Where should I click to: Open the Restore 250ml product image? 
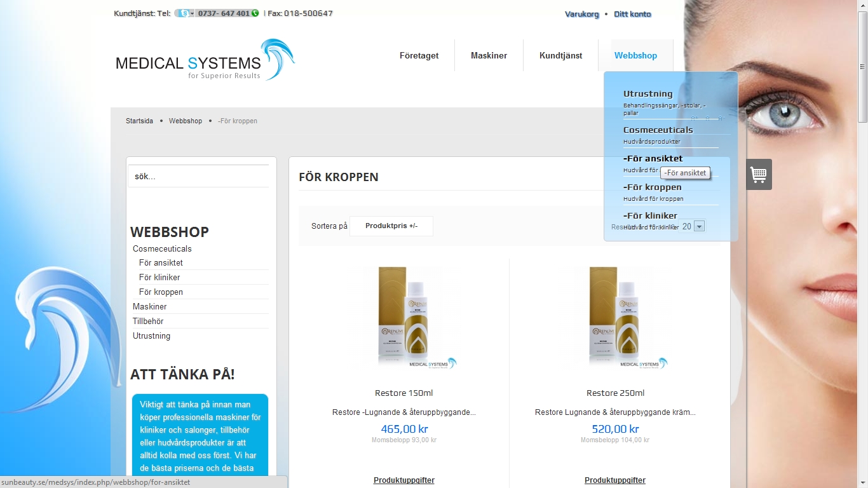615,318
